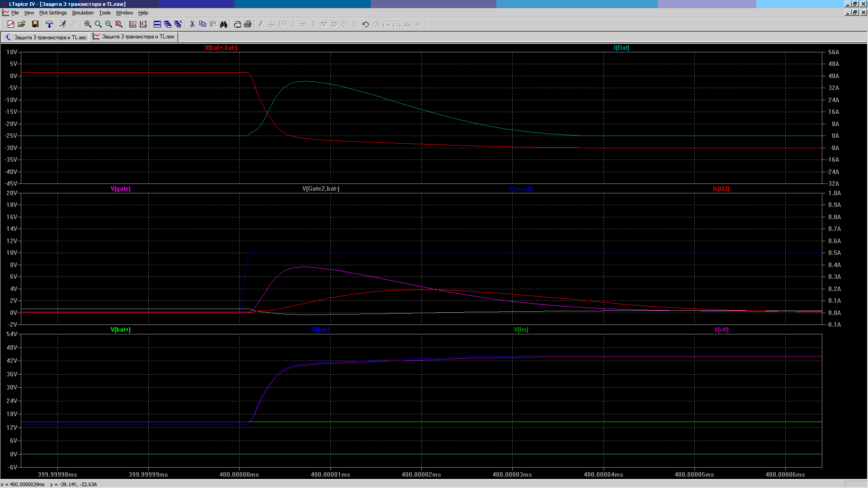Click the Print printer icon

click(x=248, y=24)
